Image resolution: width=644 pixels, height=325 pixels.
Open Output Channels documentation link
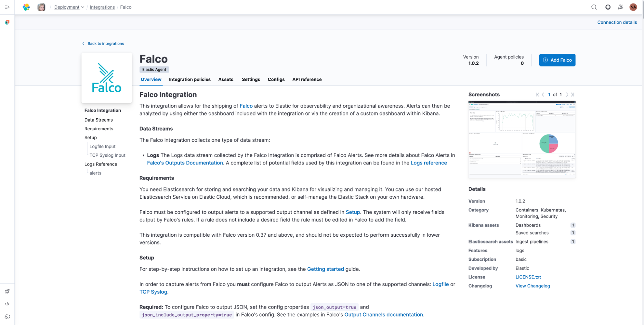pyautogui.click(x=384, y=315)
